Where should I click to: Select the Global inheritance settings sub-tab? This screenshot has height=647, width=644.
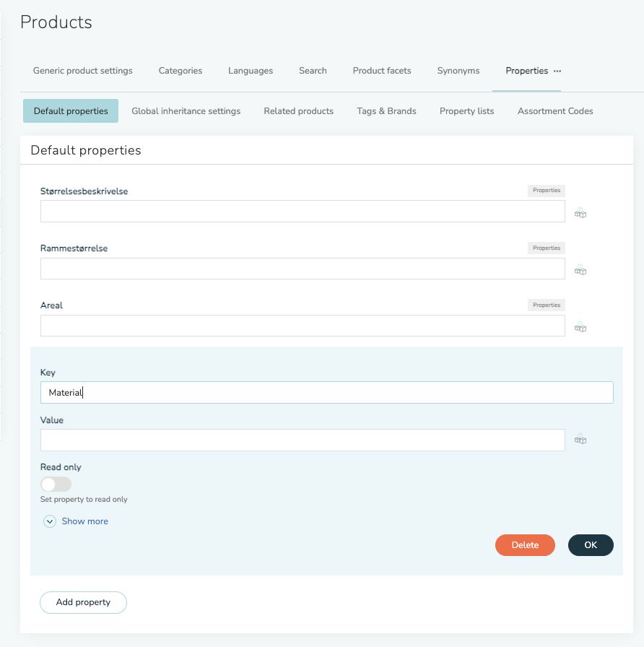click(x=186, y=111)
